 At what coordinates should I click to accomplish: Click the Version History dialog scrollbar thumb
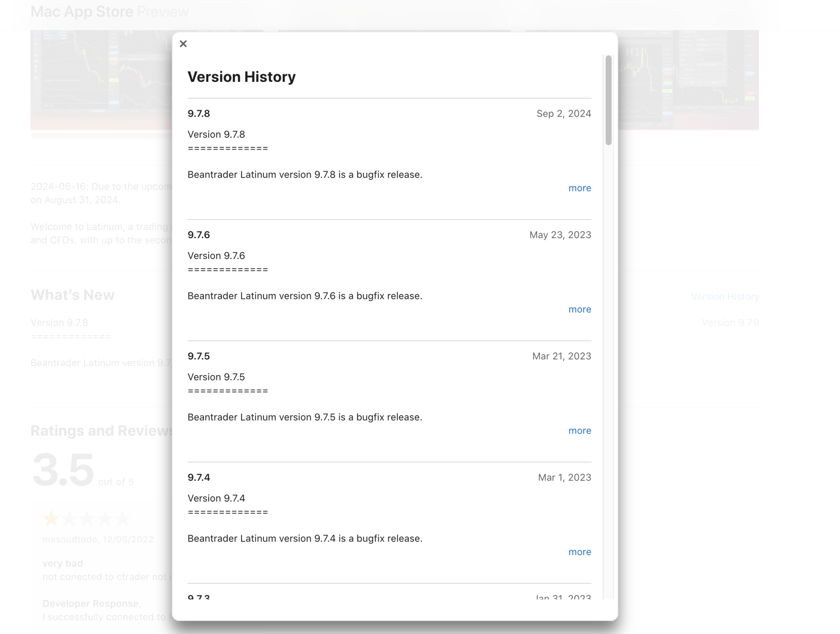(608, 101)
